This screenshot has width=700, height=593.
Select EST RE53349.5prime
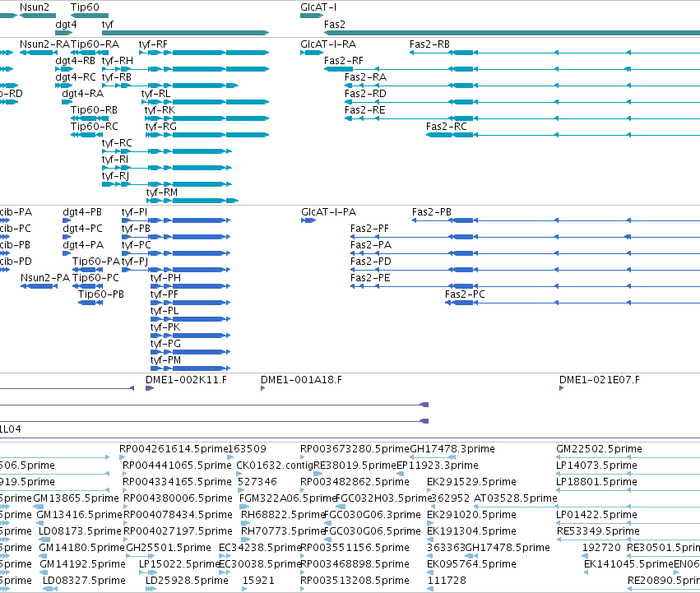coord(598,531)
